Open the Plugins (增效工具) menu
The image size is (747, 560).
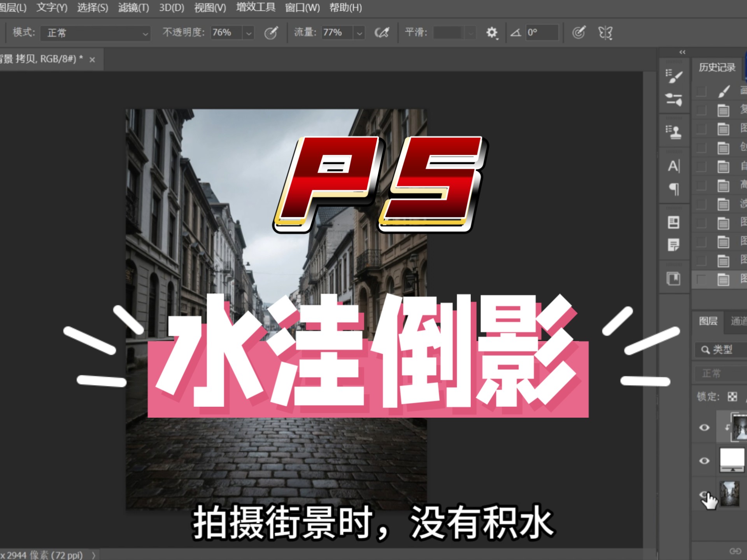[x=256, y=7]
